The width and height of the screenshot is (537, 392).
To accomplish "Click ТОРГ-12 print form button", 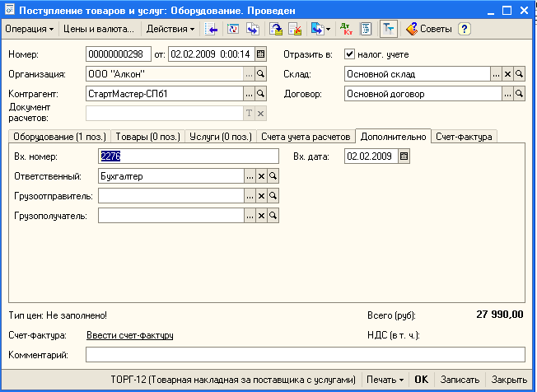I will (x=233, y=380).
